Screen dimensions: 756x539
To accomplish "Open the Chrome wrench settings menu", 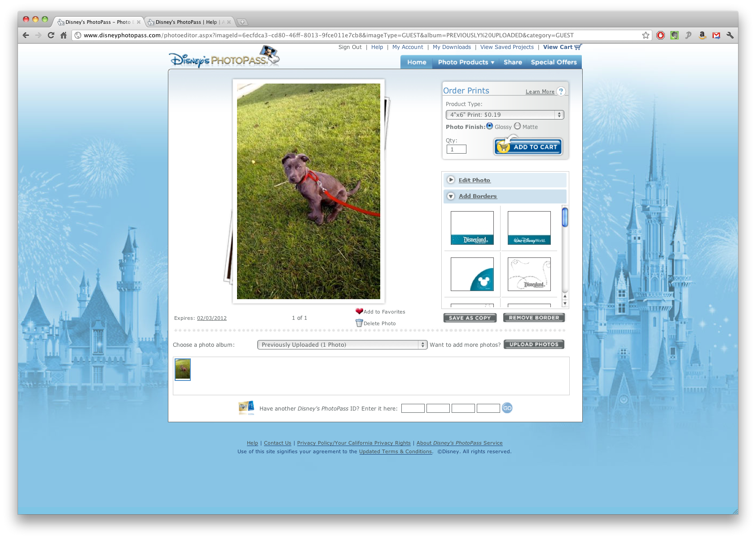I will tap(730, 35).
